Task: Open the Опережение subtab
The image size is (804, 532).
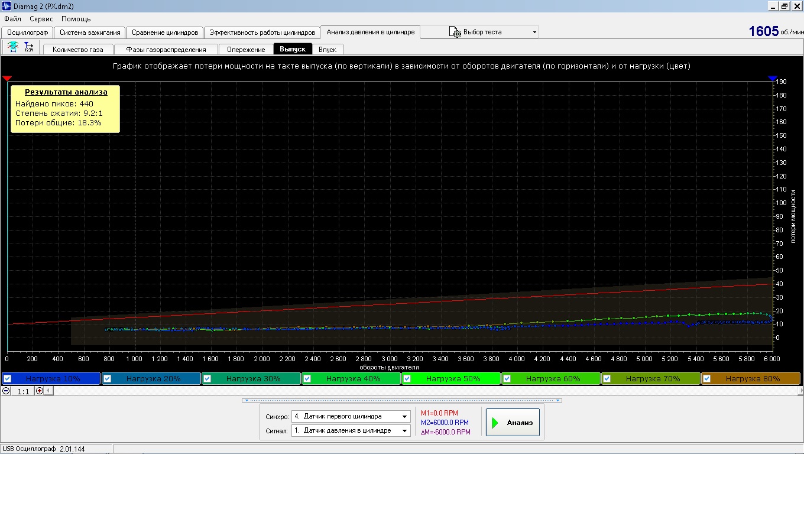Action: click(x=246, y=50)
